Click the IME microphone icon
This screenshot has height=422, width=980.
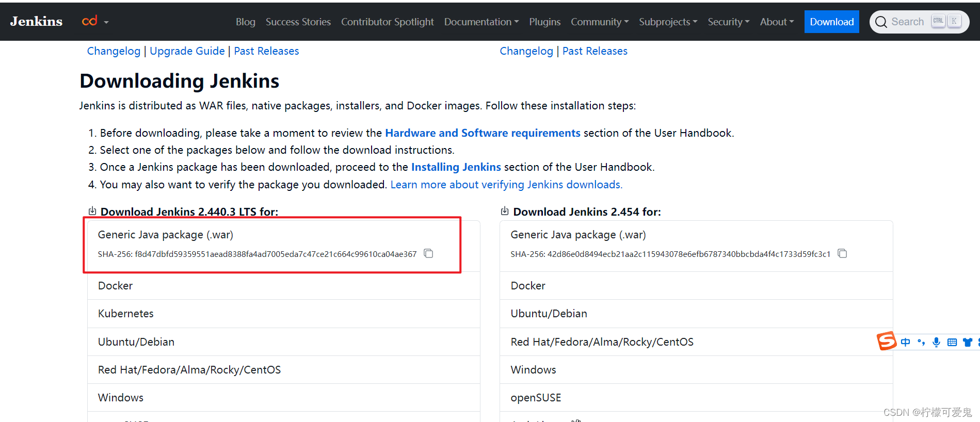(x=937, y=342)
